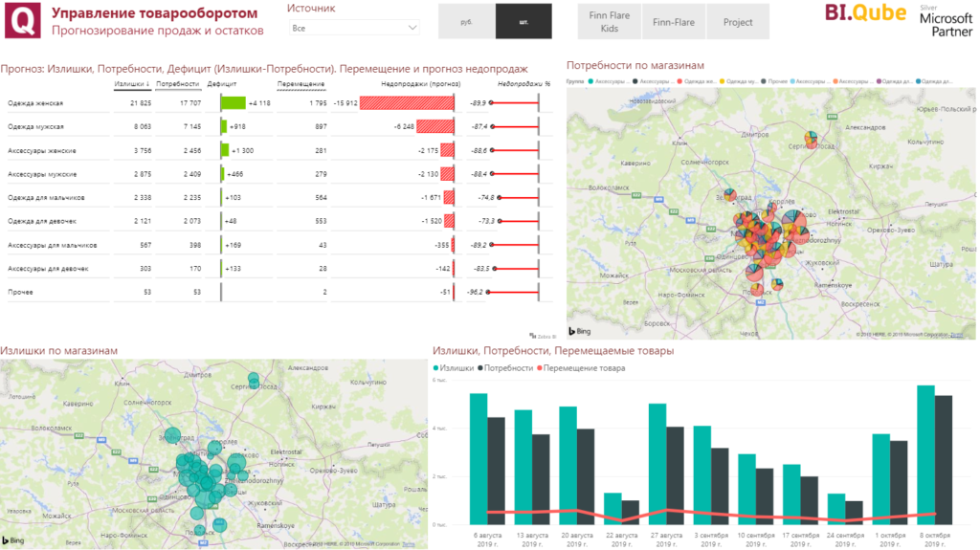Click the value +1 300 in Дефицит column

(x=242, y=150)
